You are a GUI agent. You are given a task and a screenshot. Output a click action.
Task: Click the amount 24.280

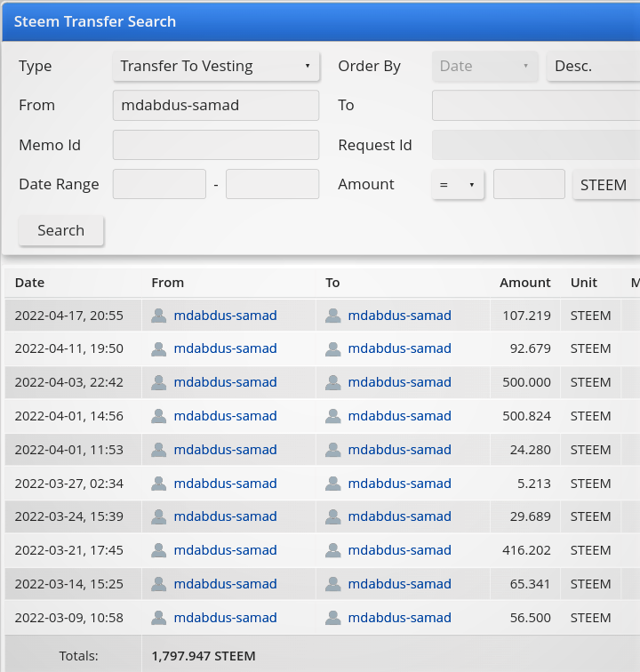click(531, 450)
